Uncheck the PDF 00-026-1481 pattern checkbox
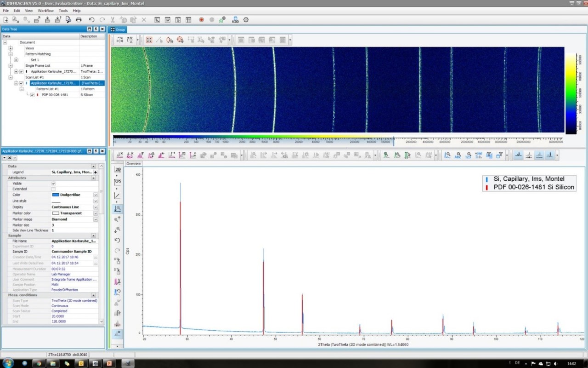Screen dimensions: 588x368 pyautogui.click(x=32, y=95)
